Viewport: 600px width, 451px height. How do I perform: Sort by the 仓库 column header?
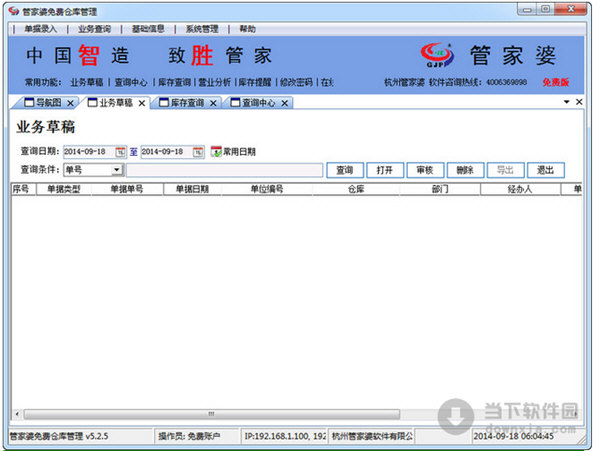[x=356, y=189]
